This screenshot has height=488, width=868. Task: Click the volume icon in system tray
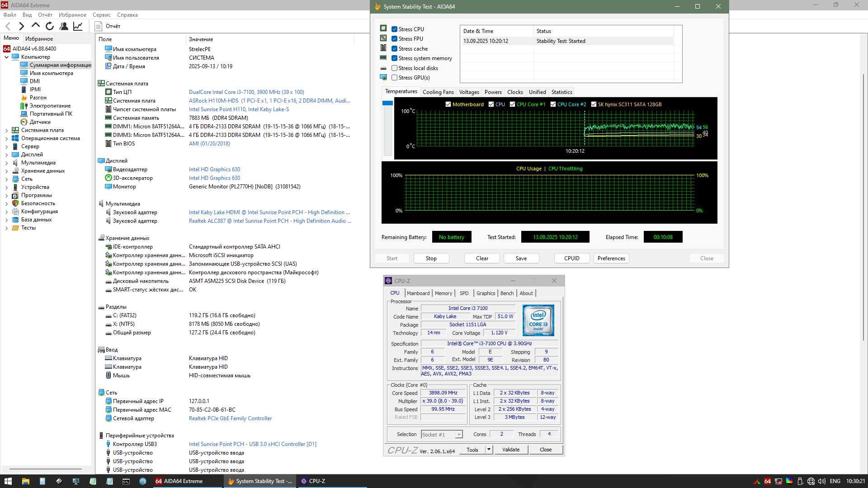pyautogui.click(x=822, y=481)
